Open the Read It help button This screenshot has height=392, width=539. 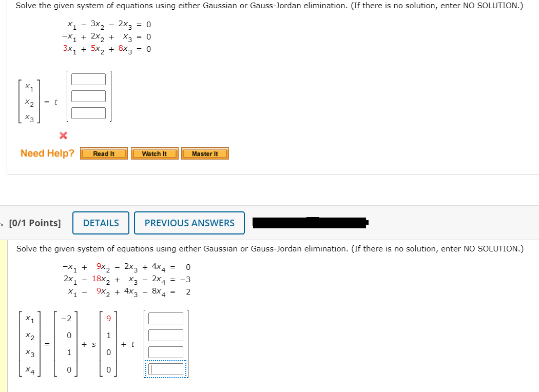(x=104, y=153)
